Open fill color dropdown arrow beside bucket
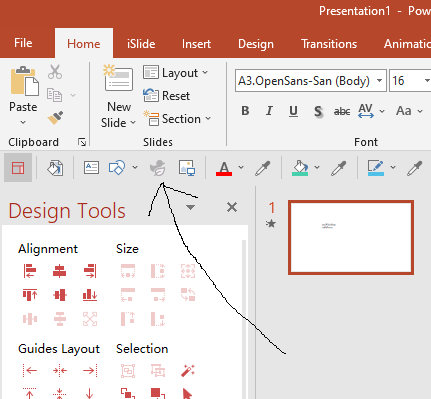Screen dimensions: 431x399 pos(317,167)
